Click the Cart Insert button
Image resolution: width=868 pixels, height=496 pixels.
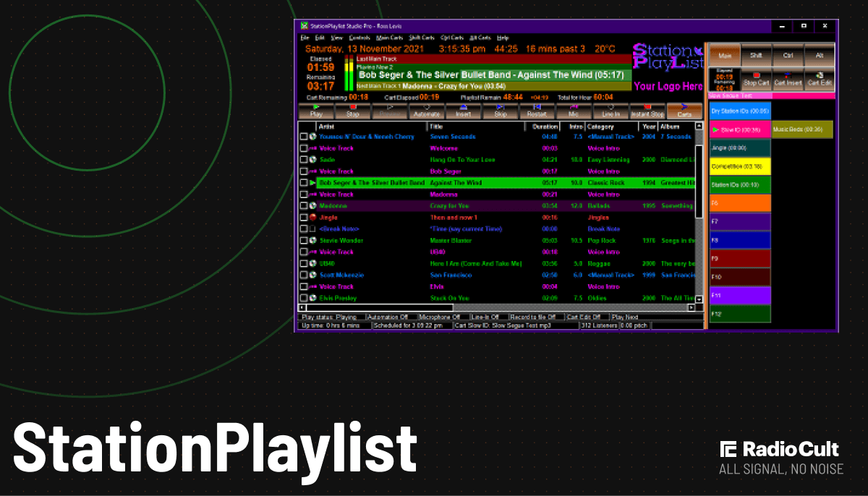click(x=788, y=79)
